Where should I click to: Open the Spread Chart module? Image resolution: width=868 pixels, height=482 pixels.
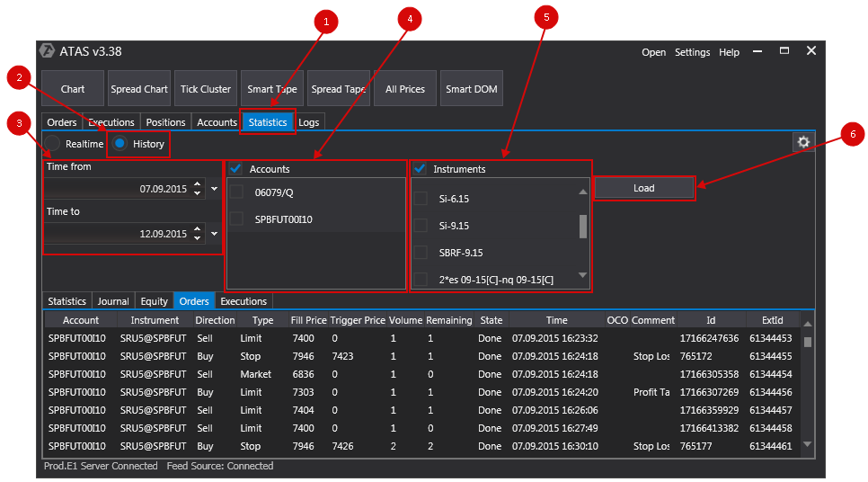click(139, 89)
